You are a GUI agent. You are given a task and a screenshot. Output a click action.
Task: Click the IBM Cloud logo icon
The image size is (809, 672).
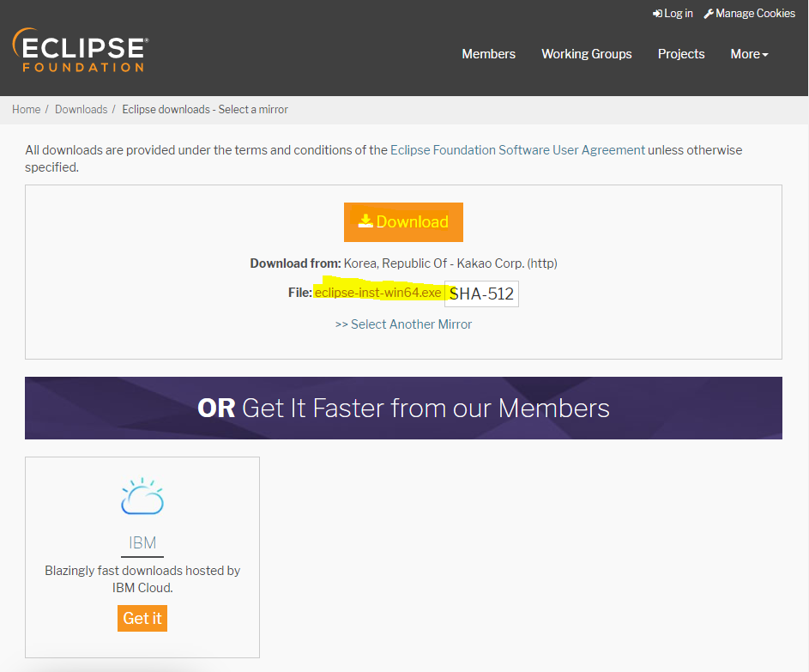click(142, 496)
